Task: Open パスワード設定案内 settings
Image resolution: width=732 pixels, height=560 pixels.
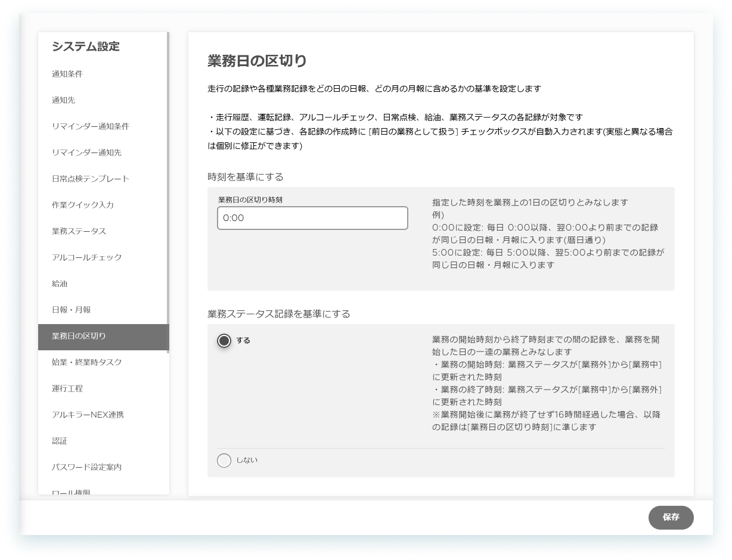Action: [104, 467]
